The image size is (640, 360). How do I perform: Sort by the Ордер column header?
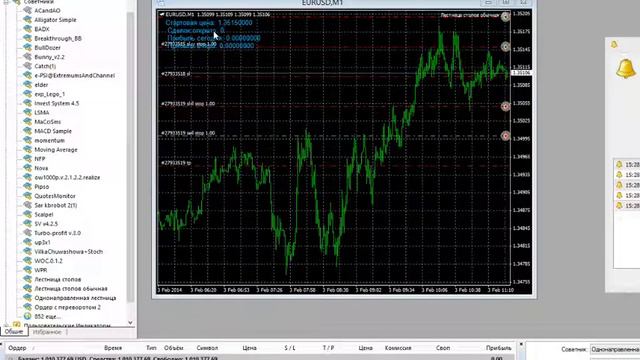coord(17,348)
